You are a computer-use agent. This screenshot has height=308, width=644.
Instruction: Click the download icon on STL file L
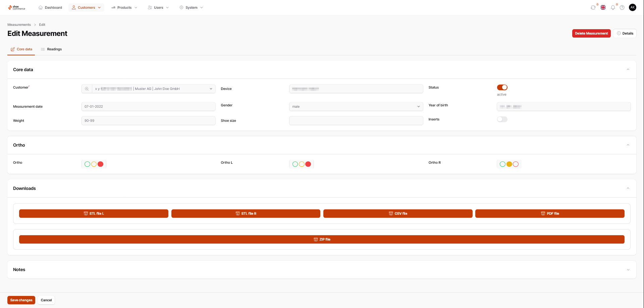[x=86, y=213]
